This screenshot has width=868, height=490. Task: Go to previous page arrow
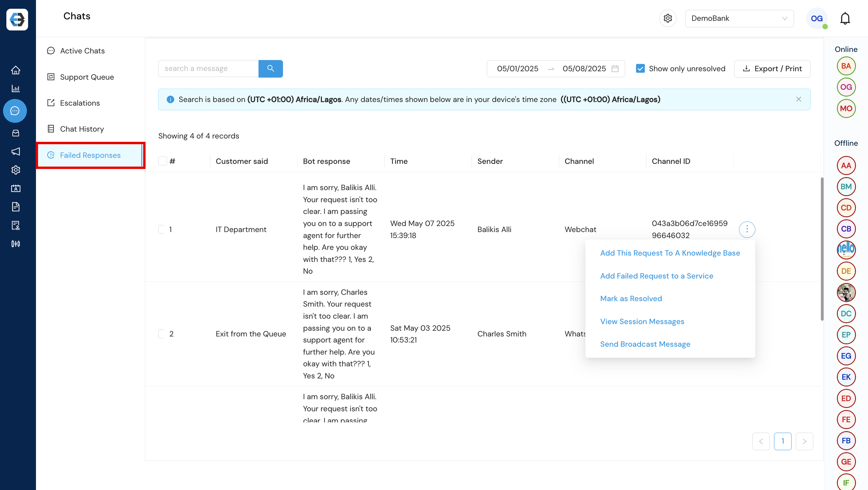[760, 441]
